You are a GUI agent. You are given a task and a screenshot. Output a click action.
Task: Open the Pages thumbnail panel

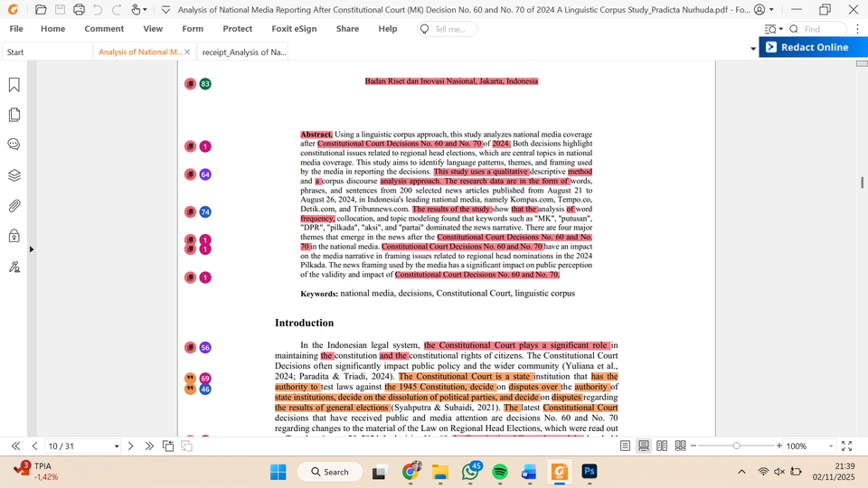coord(14,115)
